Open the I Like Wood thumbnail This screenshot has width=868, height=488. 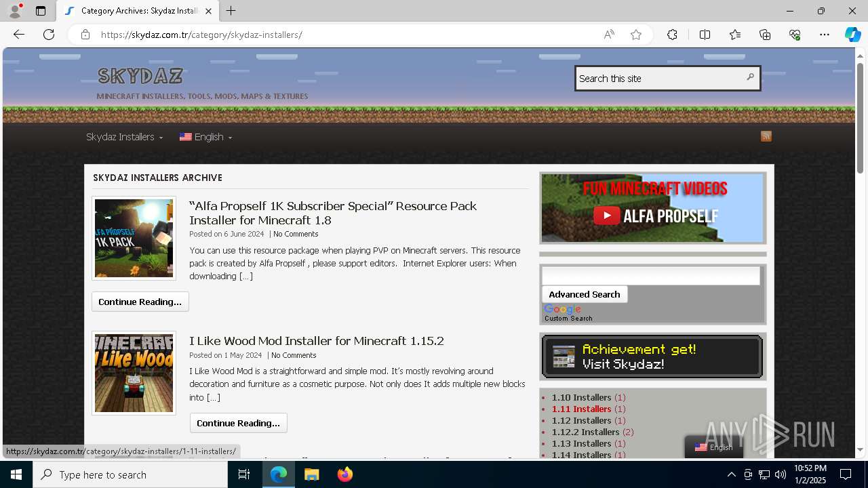(134, 373)
